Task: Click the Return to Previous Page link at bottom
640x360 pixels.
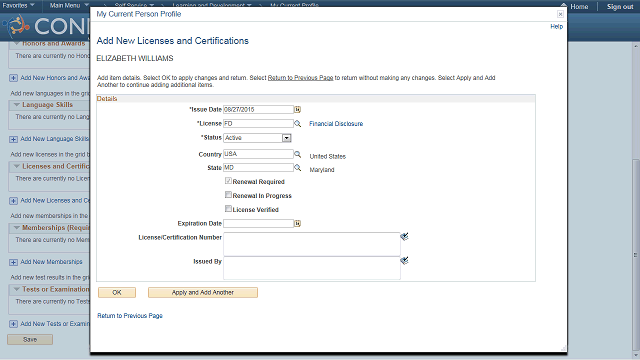Action: click(130, 316)
